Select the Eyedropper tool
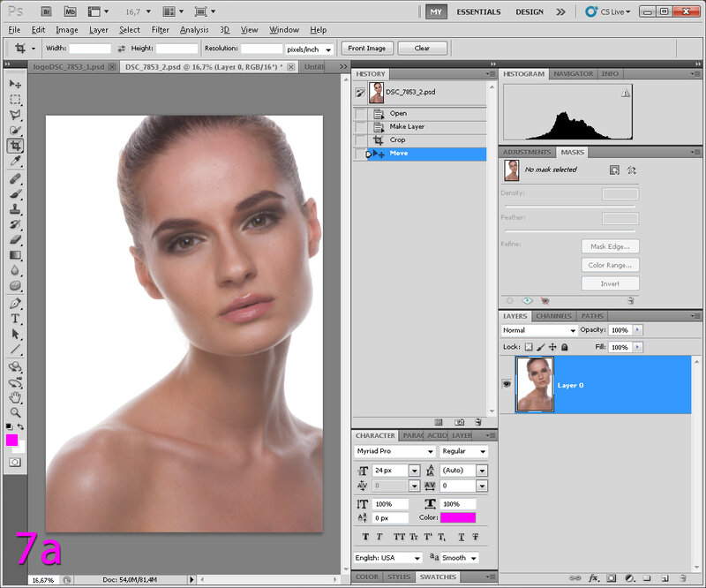The width and height of the screenshot is (706, 588). point(15,162)
